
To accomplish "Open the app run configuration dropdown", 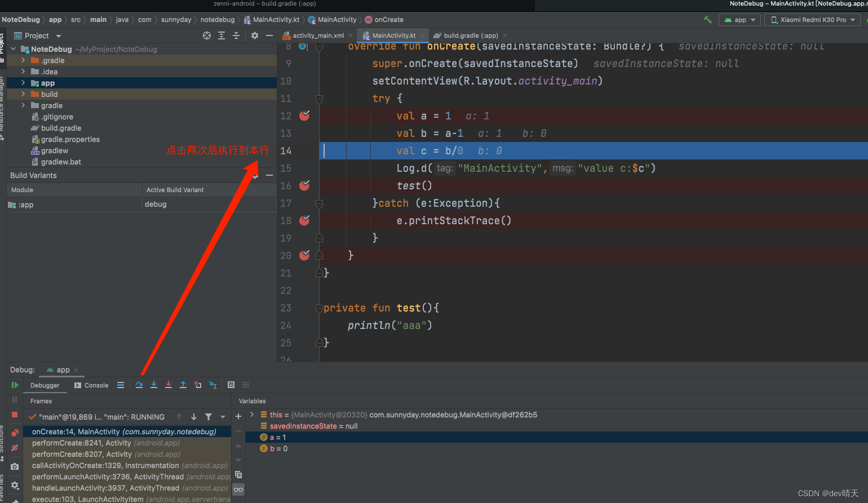I will coord(739,20).
